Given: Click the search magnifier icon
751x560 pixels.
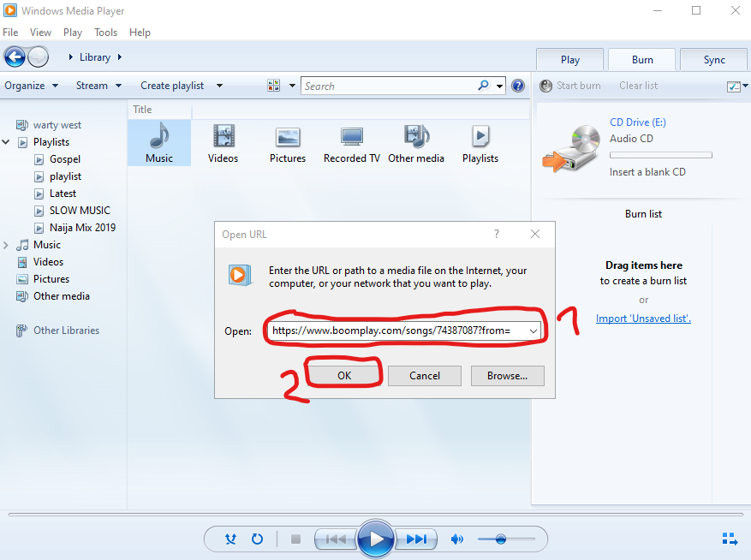Looking at the screenshot, I should click(483, 86).
